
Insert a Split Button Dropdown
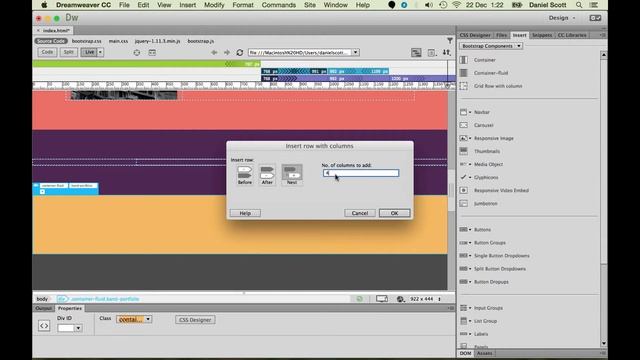pyautogui.click(x=500, y=269)
